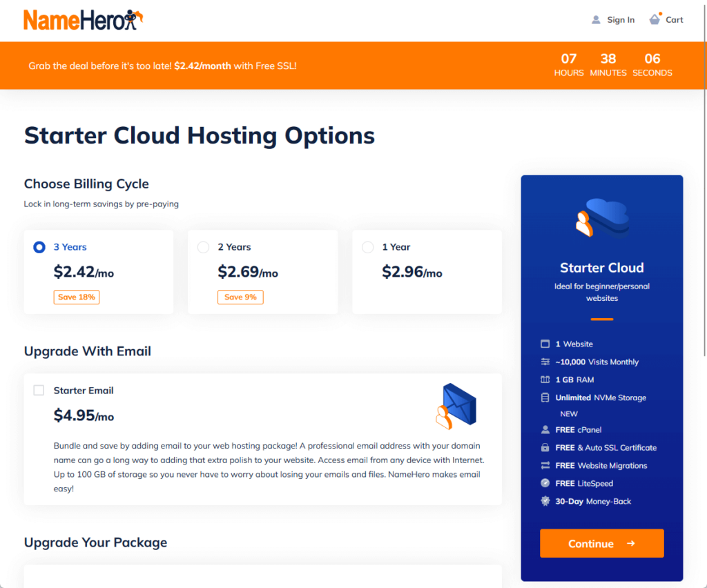The width and height of the screenshot is (707, 588).
Task: Click the $2.69/mo price
Action: click(248, 272)
